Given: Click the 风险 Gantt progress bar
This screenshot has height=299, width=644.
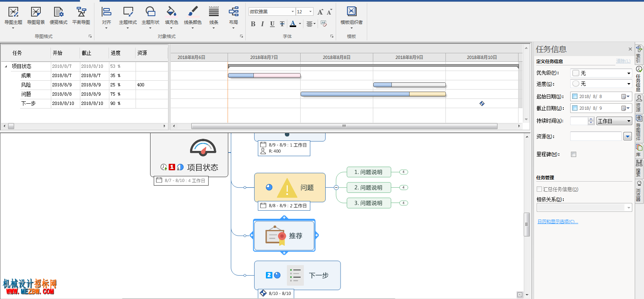Looking at the screenshot, I should tap(410, 85).
